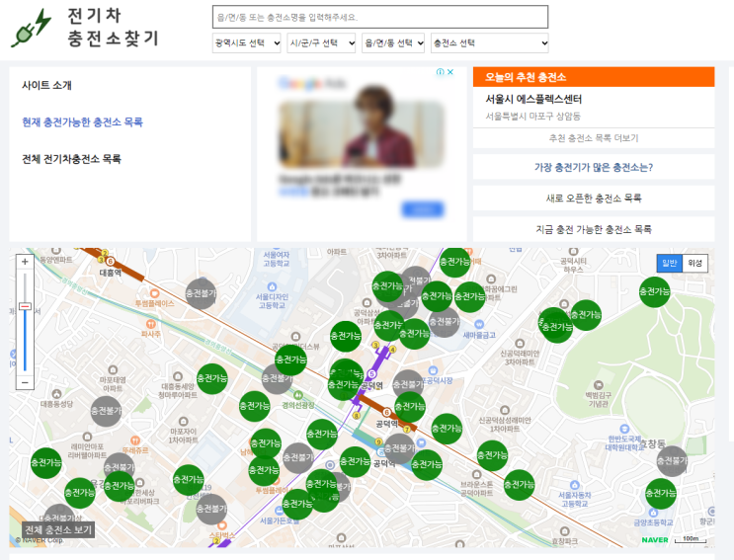Image resolution: width=734 pixels, height=560 pixels.
Task: Switch the map to 위성 satellite view
Action: click(695, 263)
